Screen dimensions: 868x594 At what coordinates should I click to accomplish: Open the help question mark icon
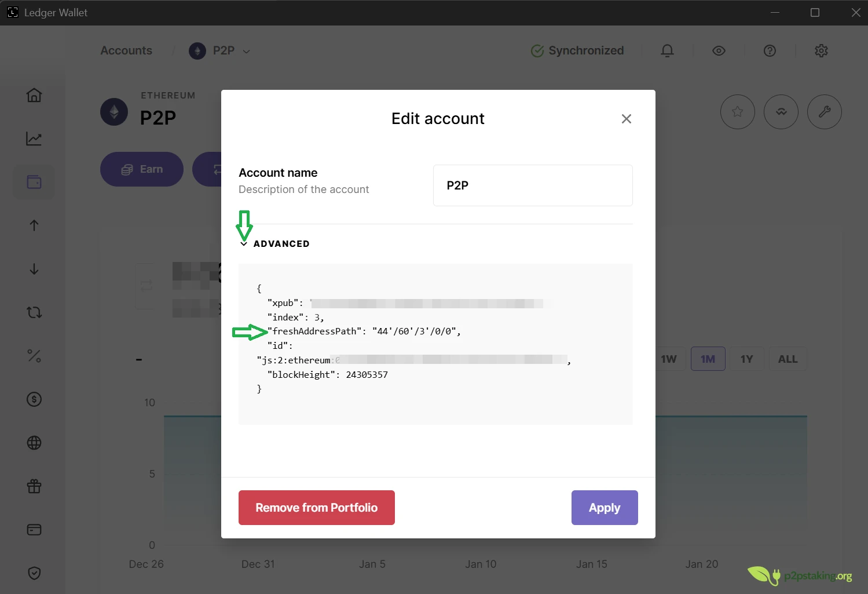click(770, 50)
